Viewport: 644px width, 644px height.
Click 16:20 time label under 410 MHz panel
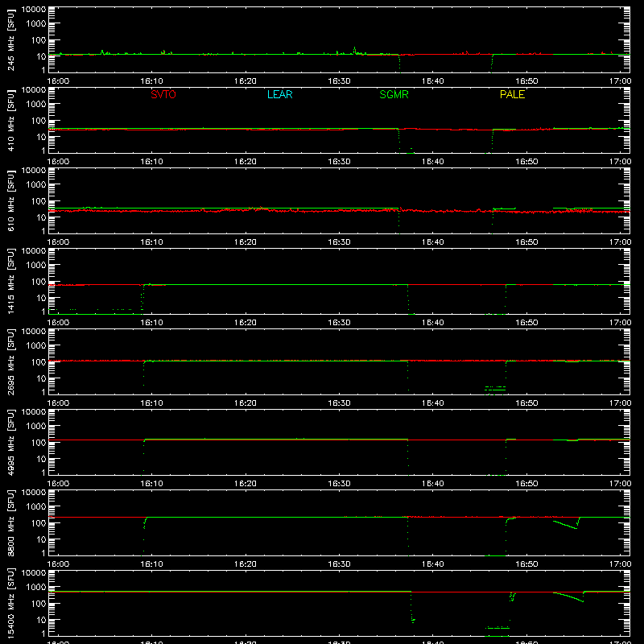(246, 162)
